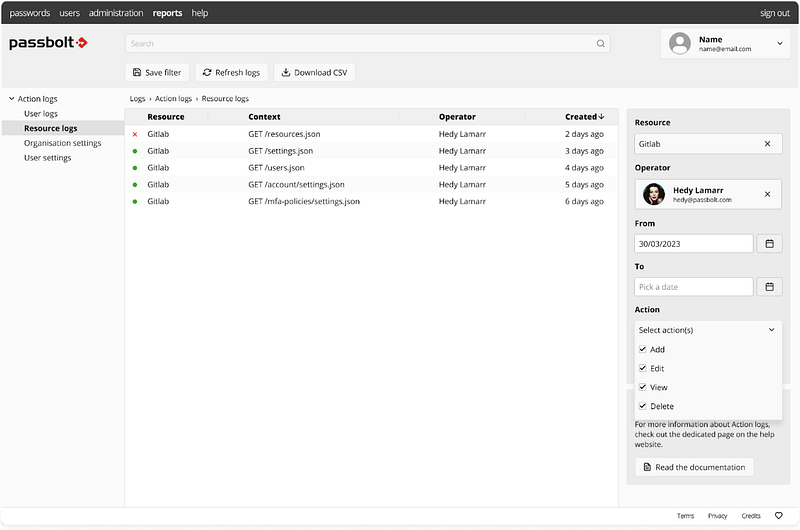Click the red failed status icon for resources.json
800x530 pixels.
[135, 134]
